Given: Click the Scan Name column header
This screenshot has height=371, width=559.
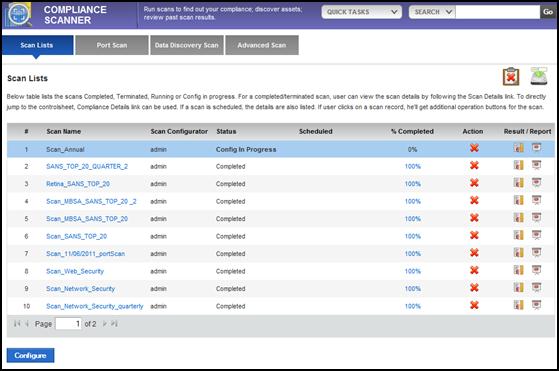Looking at the screenshot, I should pyautogui.click(x=63, y=132).
